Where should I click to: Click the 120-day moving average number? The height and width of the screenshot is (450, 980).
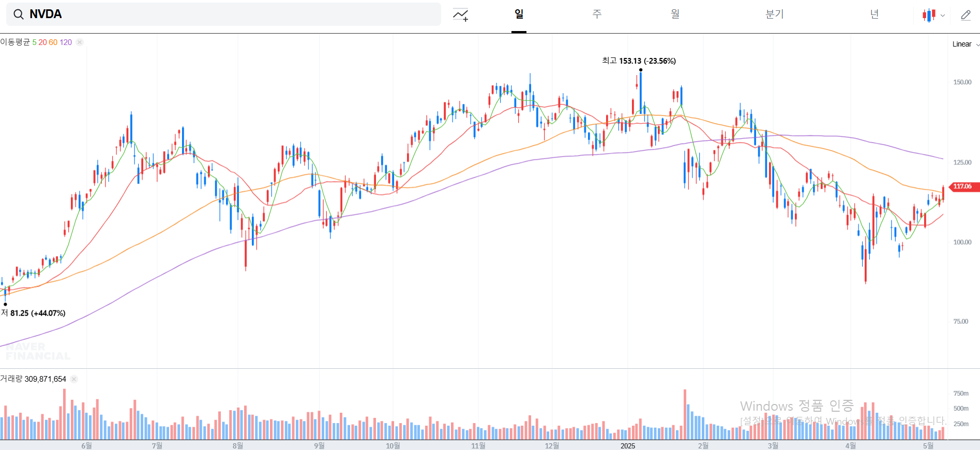66,42
